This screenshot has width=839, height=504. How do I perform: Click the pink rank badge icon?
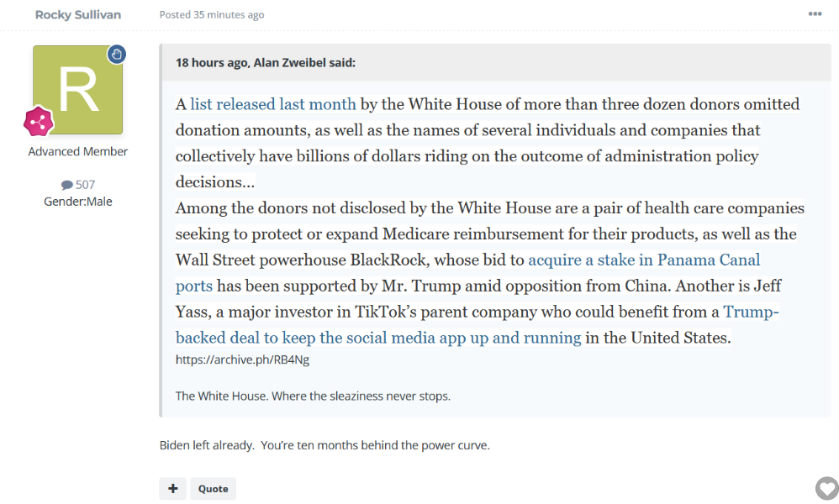38,123
